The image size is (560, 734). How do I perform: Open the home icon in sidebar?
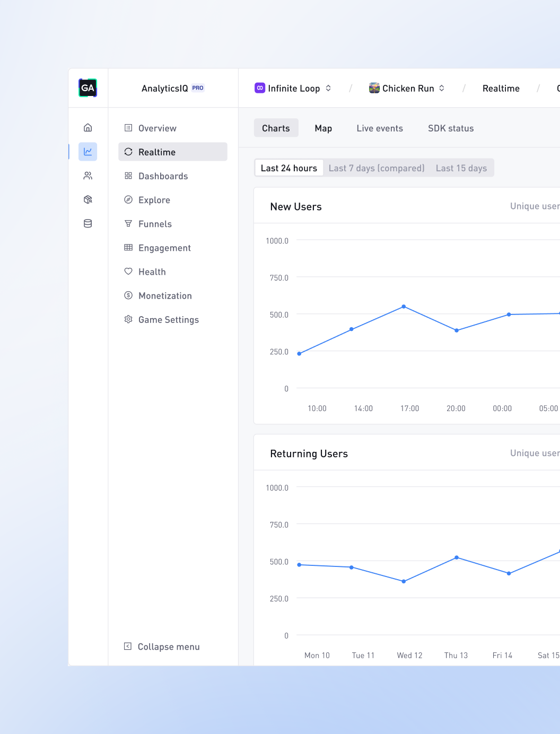click(x=88, y=128)
